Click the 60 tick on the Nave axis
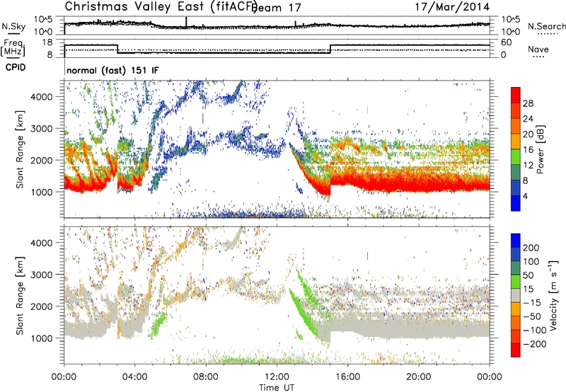Viewport: 566px width, 392px height. (507, 42)
